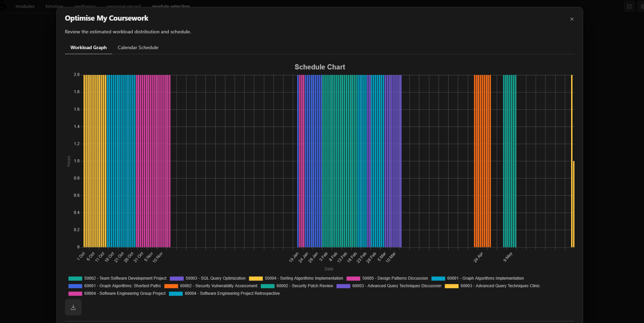This screenshot has width=644, height=323.
Task: Open the page in a new window
Action: tap(629, 6)
